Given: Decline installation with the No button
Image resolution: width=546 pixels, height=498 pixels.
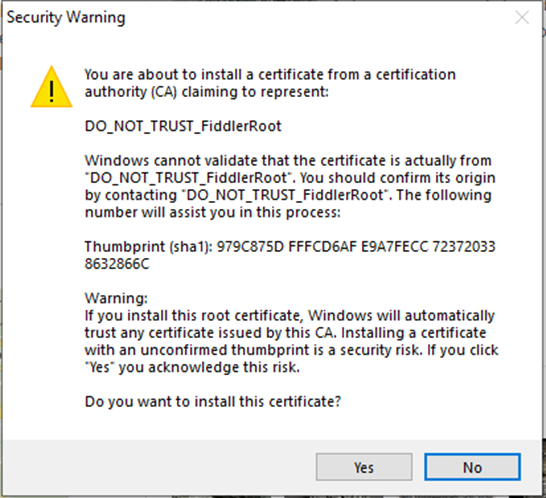Looking at the screenshot, I should click(x=473, y=467).
